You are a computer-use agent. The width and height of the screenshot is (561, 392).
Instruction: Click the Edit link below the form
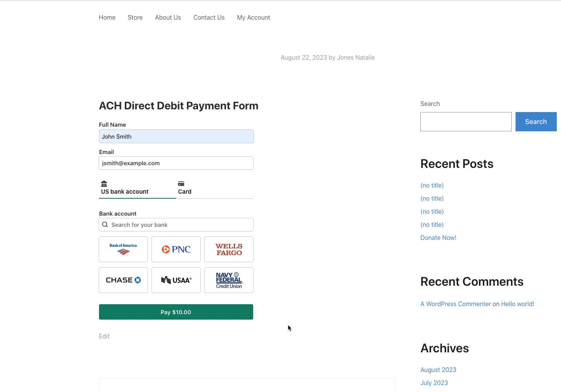104,336
